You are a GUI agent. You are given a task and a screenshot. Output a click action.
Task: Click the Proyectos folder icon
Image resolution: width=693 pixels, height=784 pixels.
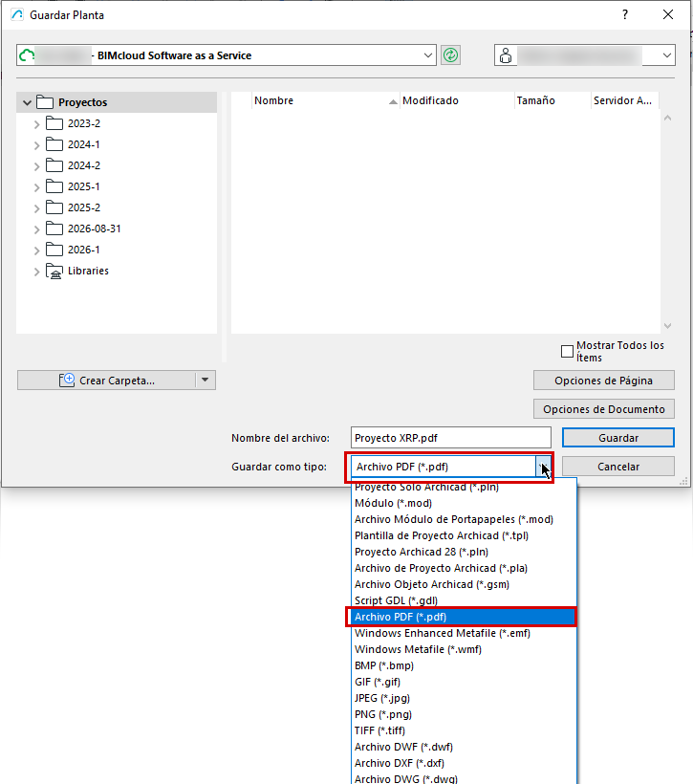[45, 102]
